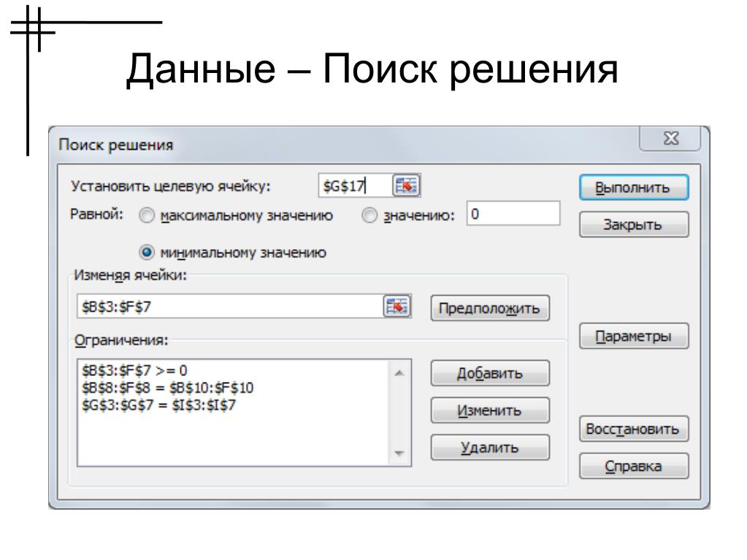Image resolution: width=747 pixels, height=560 pixels.
Task: Click range selector icon beside changing cells field
Action: 397,307
